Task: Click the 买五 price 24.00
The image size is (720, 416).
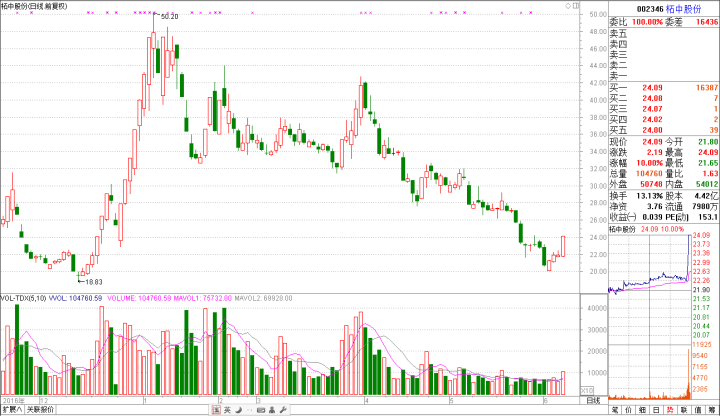Action: (652, 130)
